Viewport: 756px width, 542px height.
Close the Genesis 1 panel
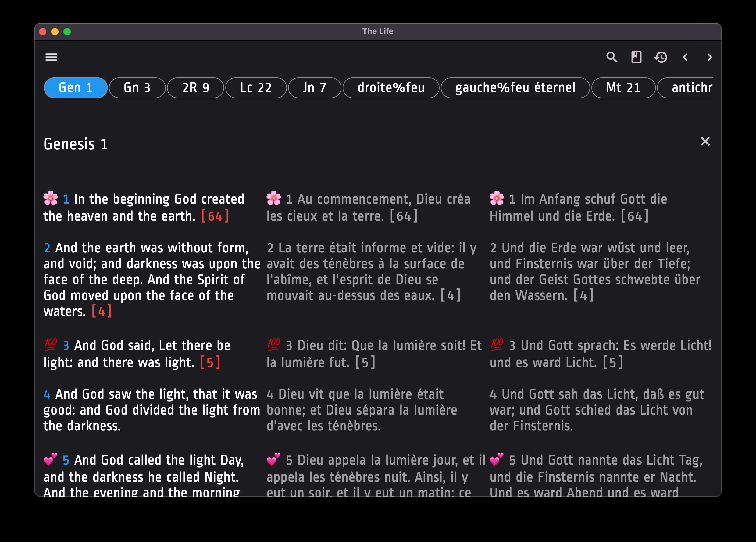point(705,142)
